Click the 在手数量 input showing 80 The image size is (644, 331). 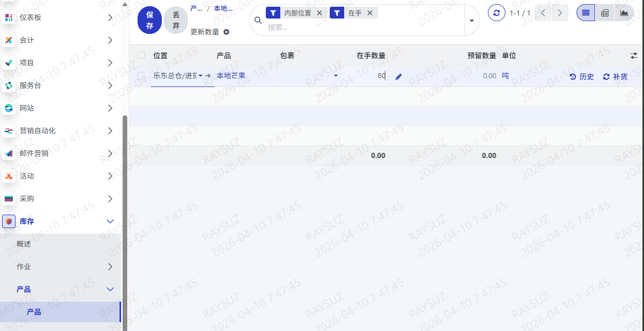(364, 76)
